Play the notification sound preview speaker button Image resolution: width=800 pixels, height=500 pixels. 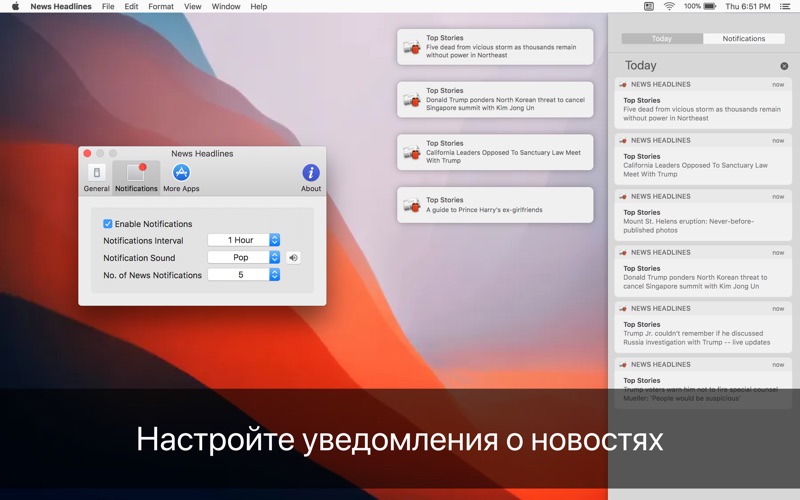coord(293,258)
